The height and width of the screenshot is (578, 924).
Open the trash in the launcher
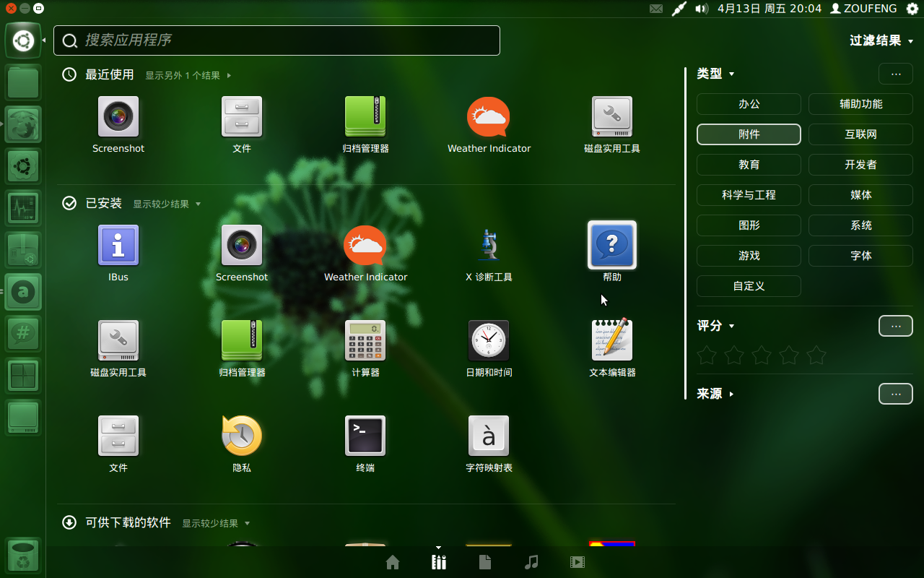tap(23, 556)
